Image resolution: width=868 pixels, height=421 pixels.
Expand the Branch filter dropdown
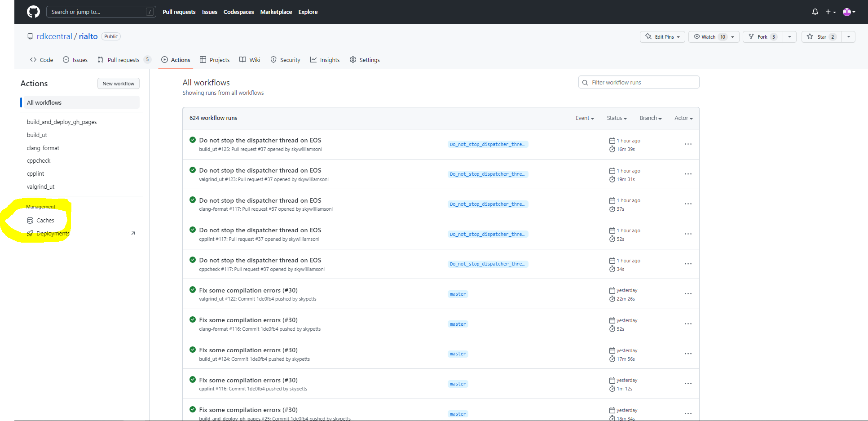tap(650, 118)
